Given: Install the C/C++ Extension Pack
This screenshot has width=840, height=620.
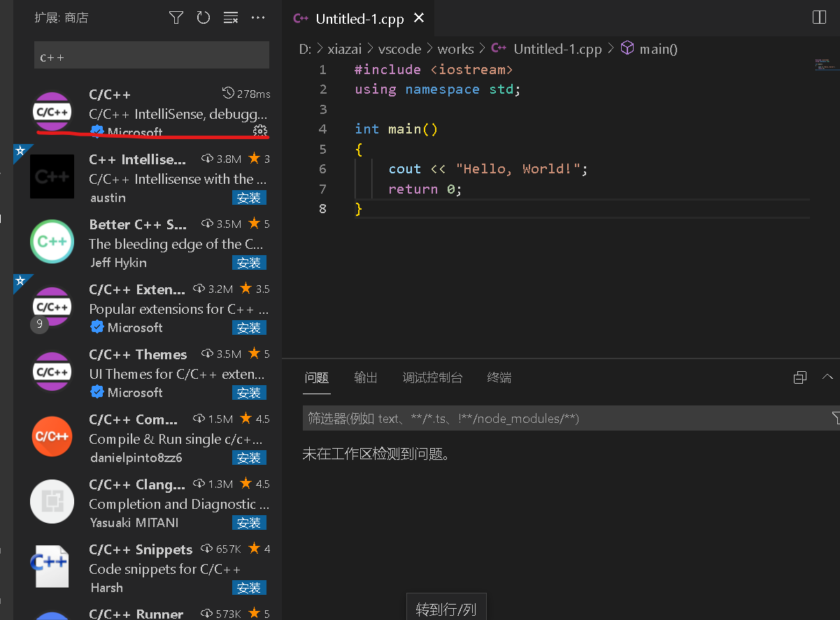Looking at the screenshot, I should click(249, 328).
